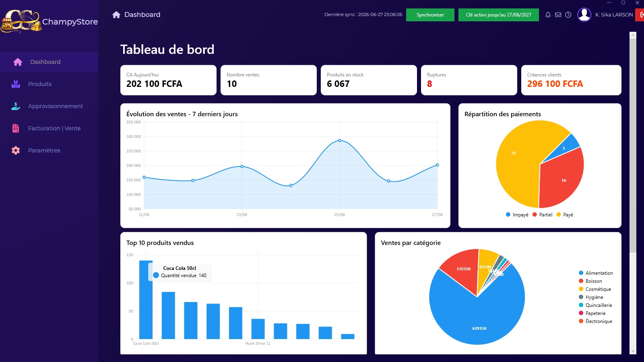Screen dimensions: 644x362
Task: Click the Nombre ventes card
Action: pyautogui.click(x=268, y=80)
